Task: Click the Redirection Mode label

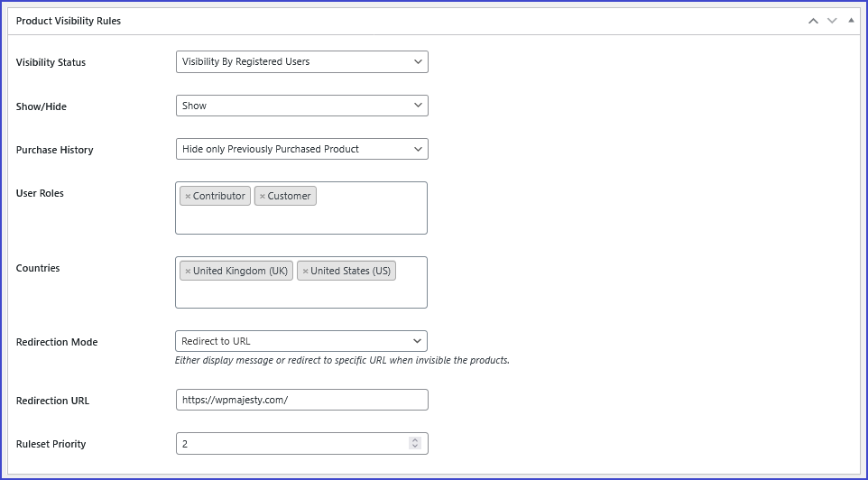Action: [57, 342]
